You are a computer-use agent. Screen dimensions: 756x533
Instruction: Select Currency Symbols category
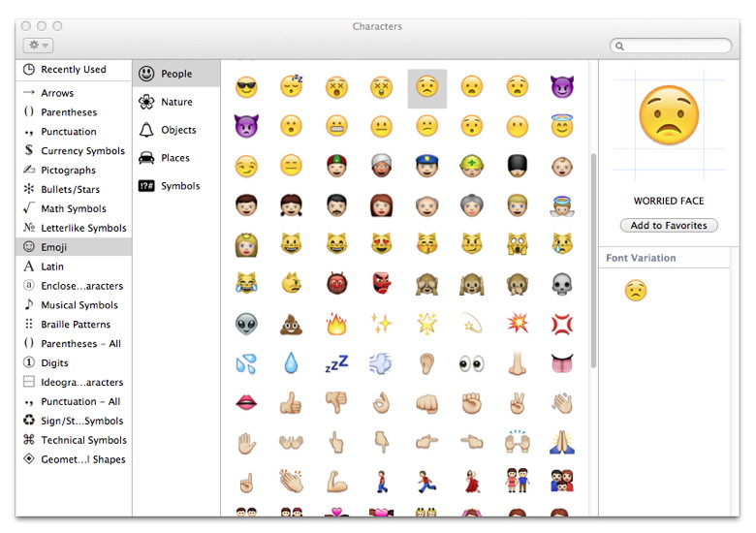pos(74,151)
